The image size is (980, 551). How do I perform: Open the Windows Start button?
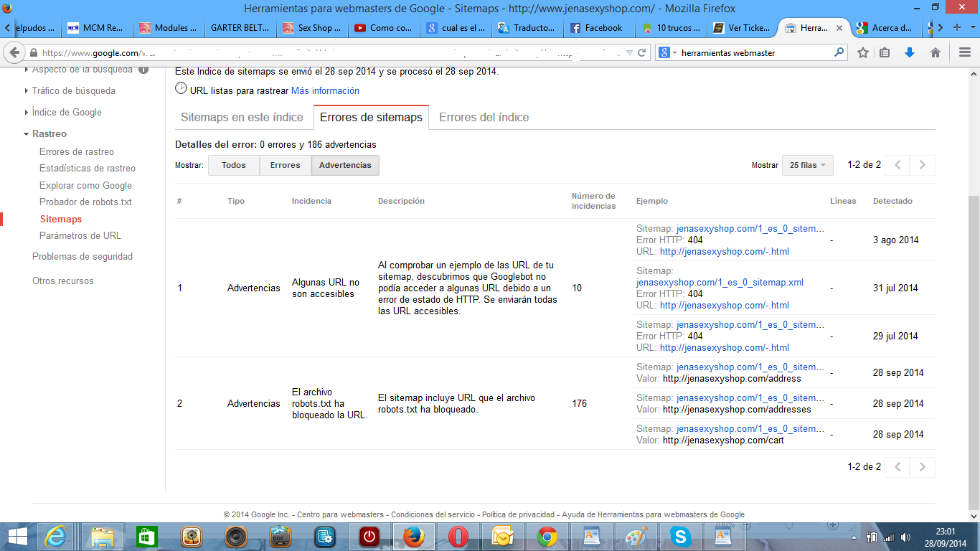pyautogui.click(x=17, y=537)
